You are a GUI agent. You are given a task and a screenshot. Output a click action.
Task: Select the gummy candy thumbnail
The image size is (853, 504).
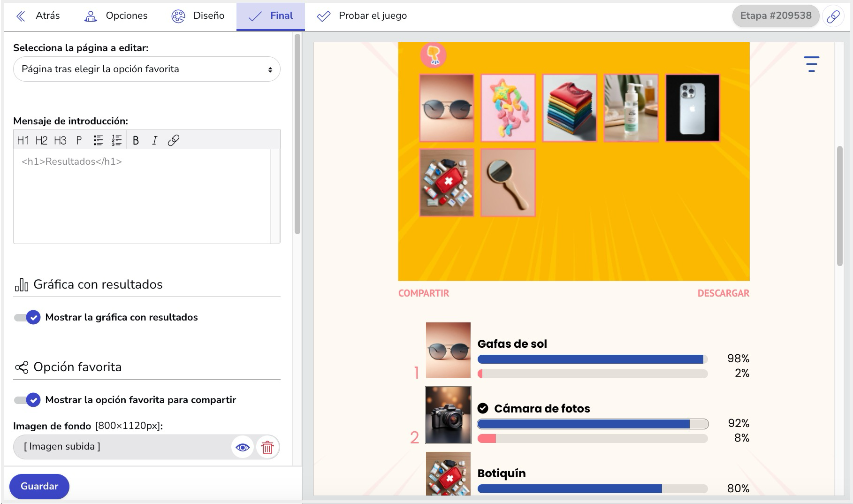point(508,108)
